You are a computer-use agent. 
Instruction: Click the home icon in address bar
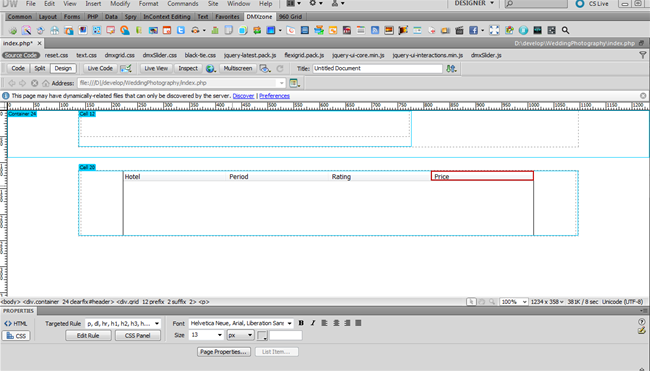[46, 83]
